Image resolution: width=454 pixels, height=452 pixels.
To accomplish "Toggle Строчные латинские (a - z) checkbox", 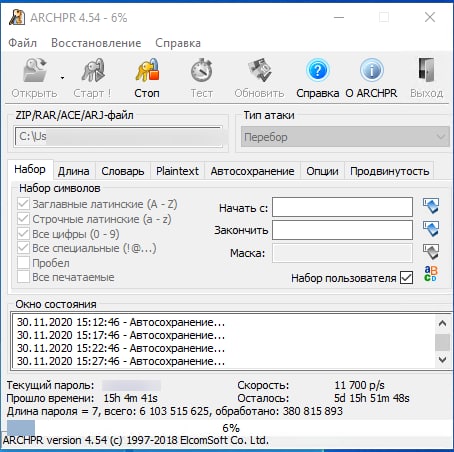I will 23,219.
